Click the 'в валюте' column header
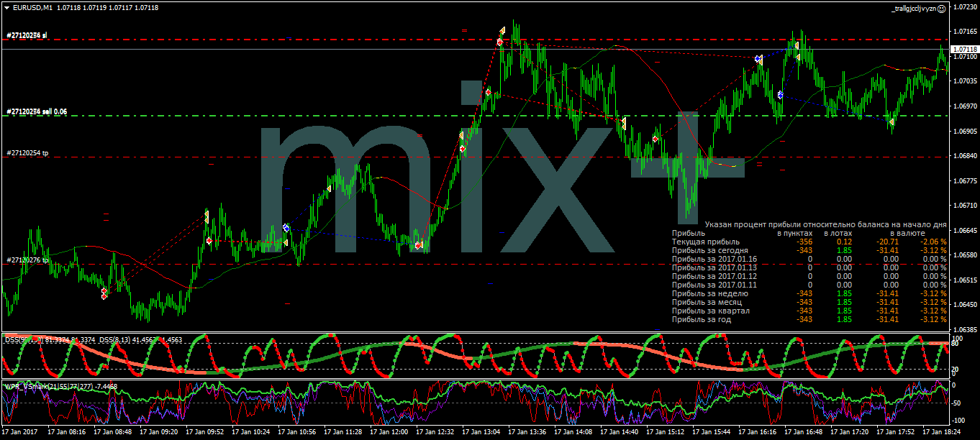This screenshot has height=440, width=980. (907, 234)
